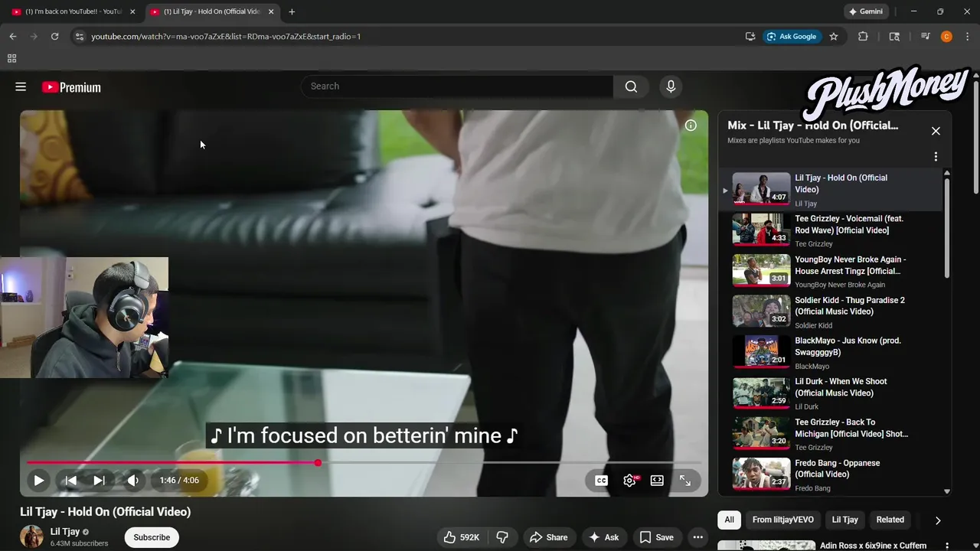The image size is (980, 551).
Task: Open a new Chrome tab
Action: tap(292, 11)
